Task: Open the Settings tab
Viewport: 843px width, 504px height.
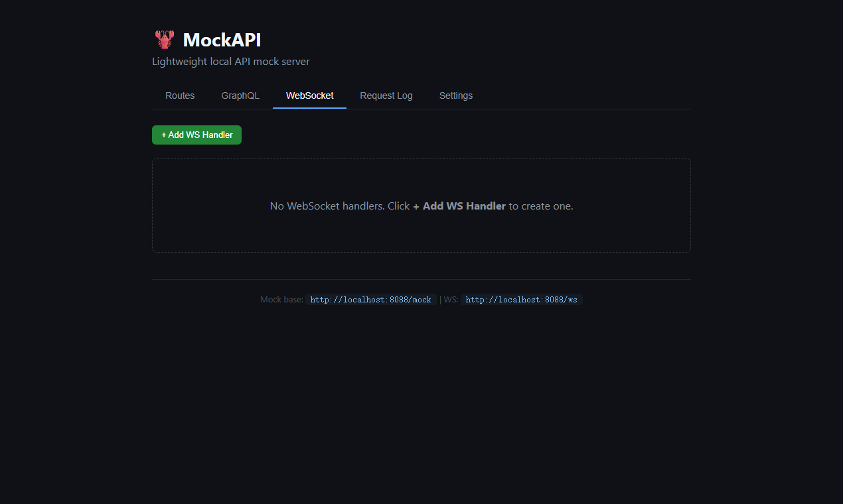Action: (455, 95)
